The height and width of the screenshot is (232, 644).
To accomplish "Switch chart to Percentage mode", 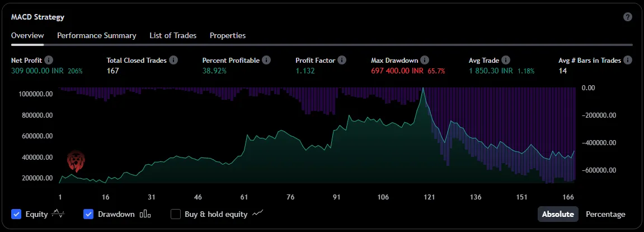I will pos(605,214).
